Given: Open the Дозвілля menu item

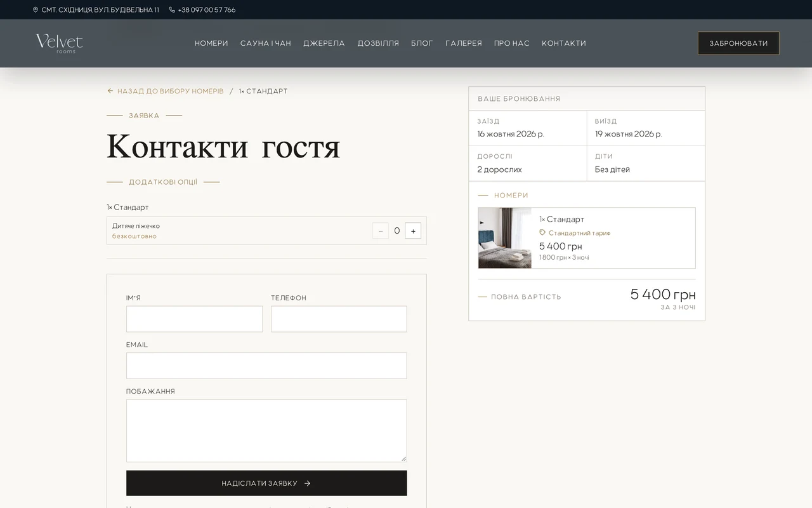Looking at the screenshot, I should [378, 43].
